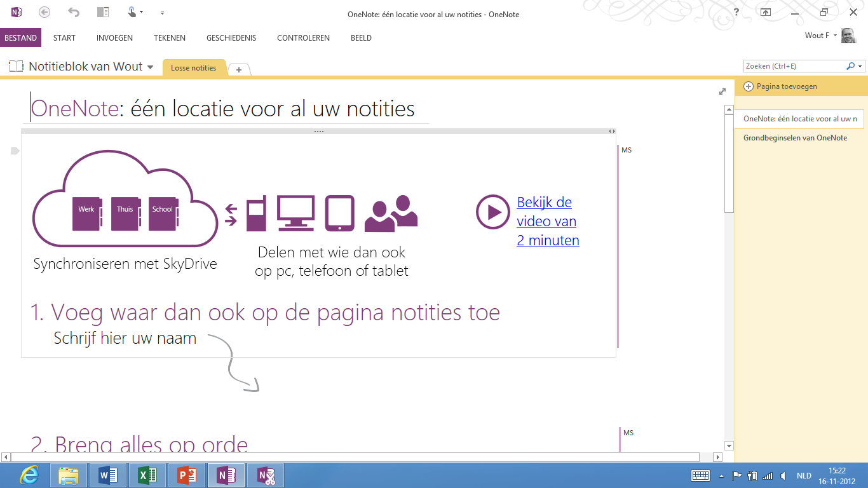Click the heading 1. Voeg waar dan ook
The width and height of the screenshot is (868, 488).
(265, 313)
